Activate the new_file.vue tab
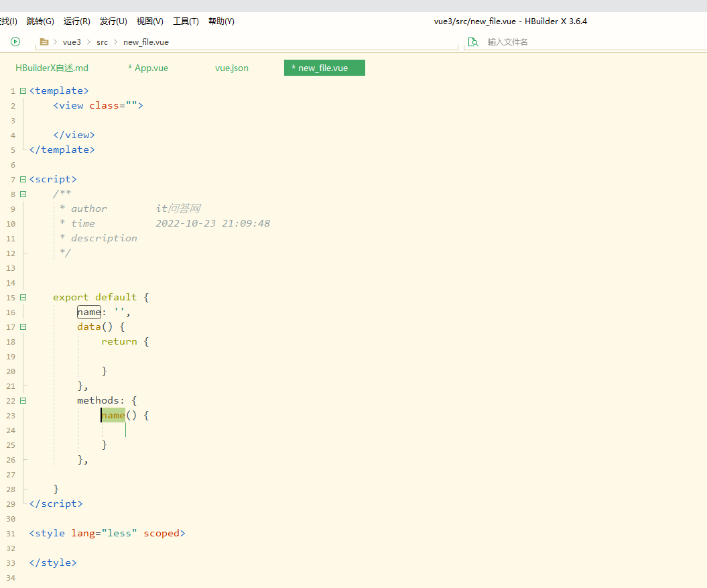707x588 pixels. coord(324,68)
